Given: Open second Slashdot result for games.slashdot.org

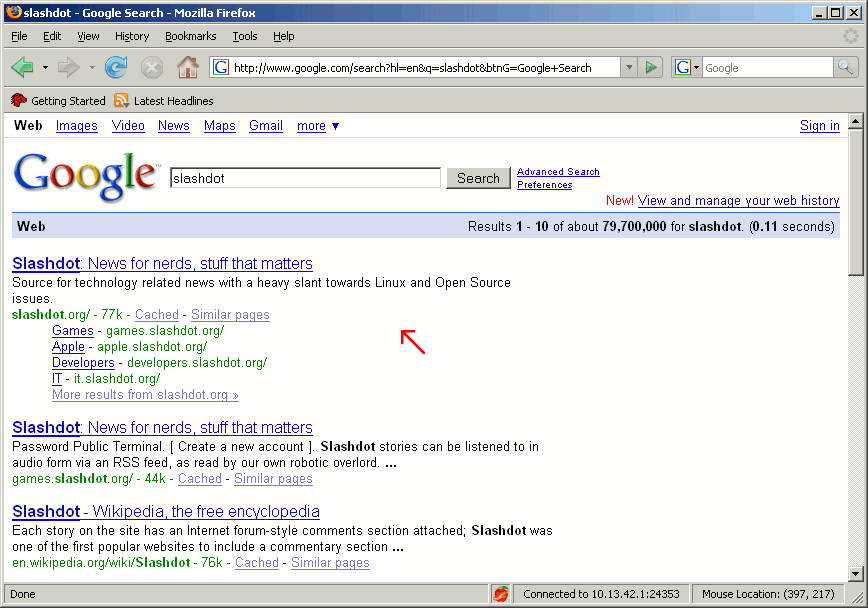Looking at the screenshot, I should [162, 427].
